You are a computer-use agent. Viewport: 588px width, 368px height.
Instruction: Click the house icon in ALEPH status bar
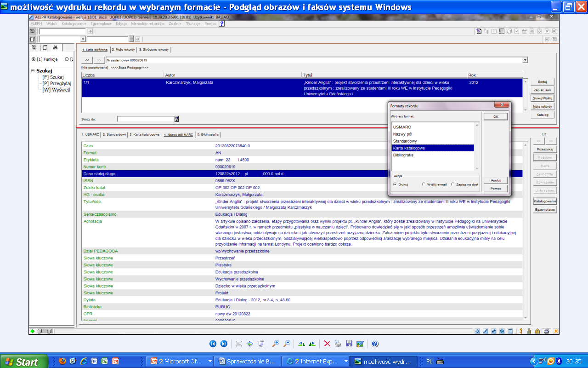[537, 331]
